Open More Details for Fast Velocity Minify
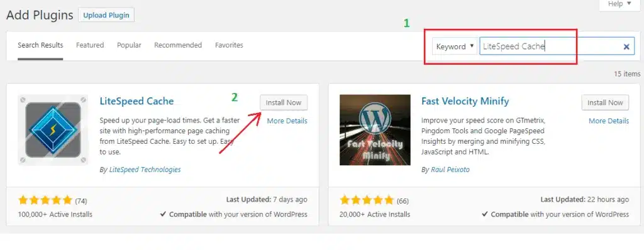 coord(609,121)
